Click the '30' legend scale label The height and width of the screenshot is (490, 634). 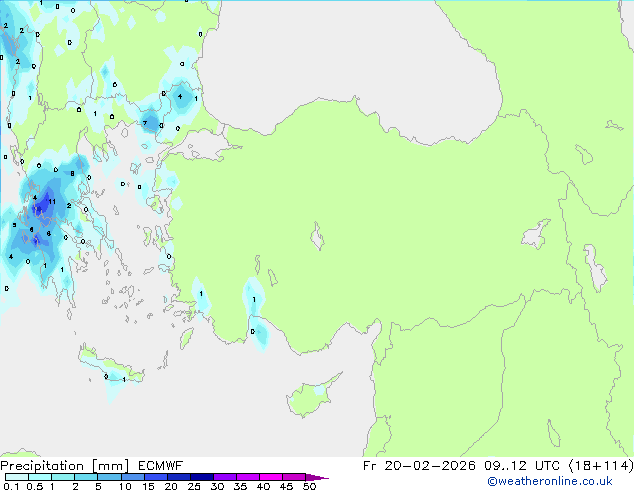coord(217,486)
